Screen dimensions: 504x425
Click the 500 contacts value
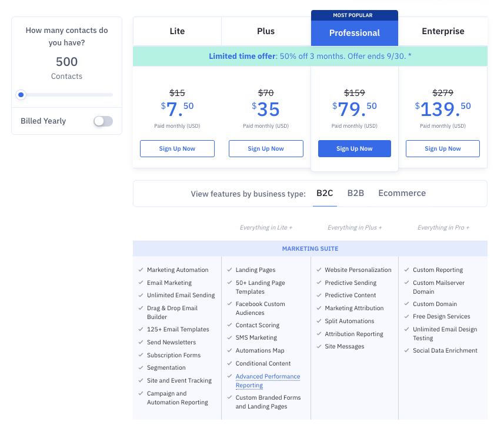click(x=67, y=61)
